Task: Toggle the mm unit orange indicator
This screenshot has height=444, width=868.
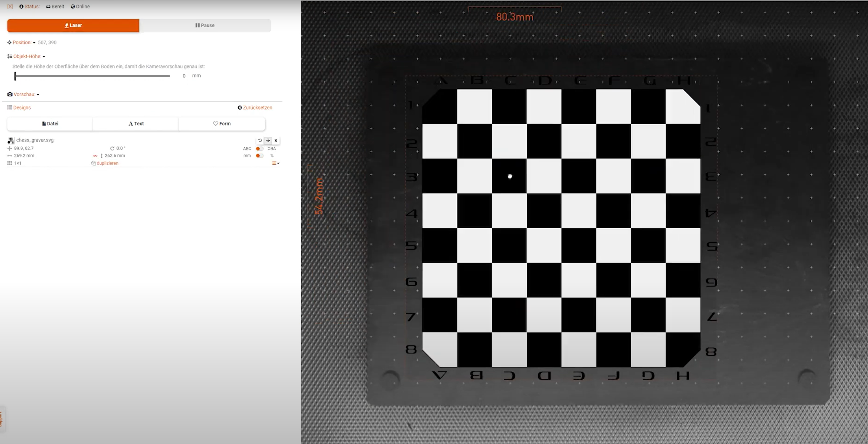Action: pyautogui.click(x=259, y=155)
